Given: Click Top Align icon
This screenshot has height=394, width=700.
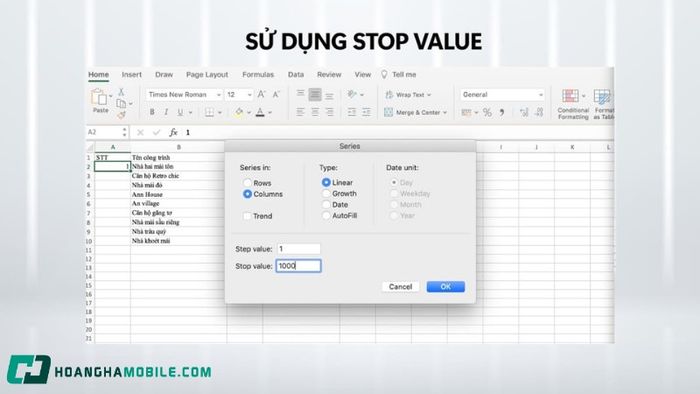Looking at the screenshot, I should [300, 94].
